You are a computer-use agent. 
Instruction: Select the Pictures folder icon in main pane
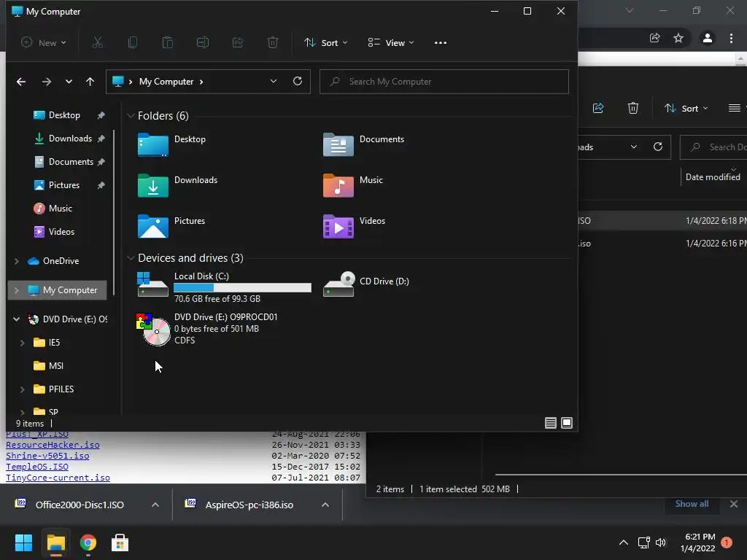(153, 226)
